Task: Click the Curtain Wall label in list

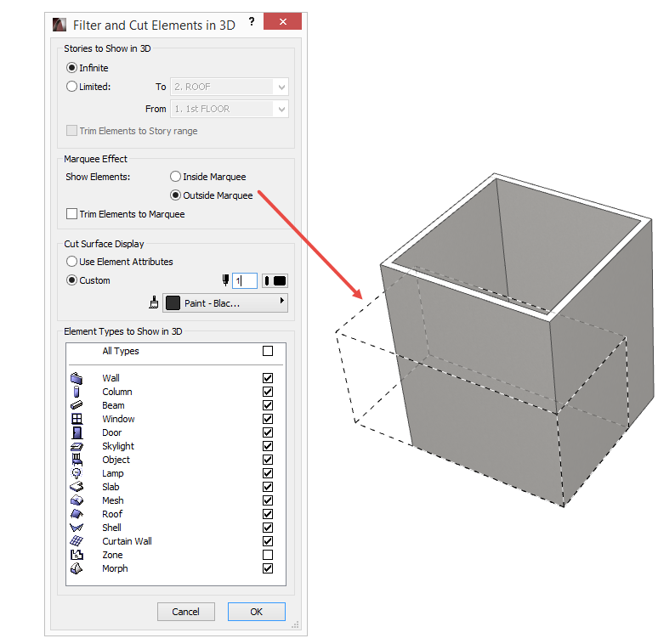Action: (x=127, y=541)
